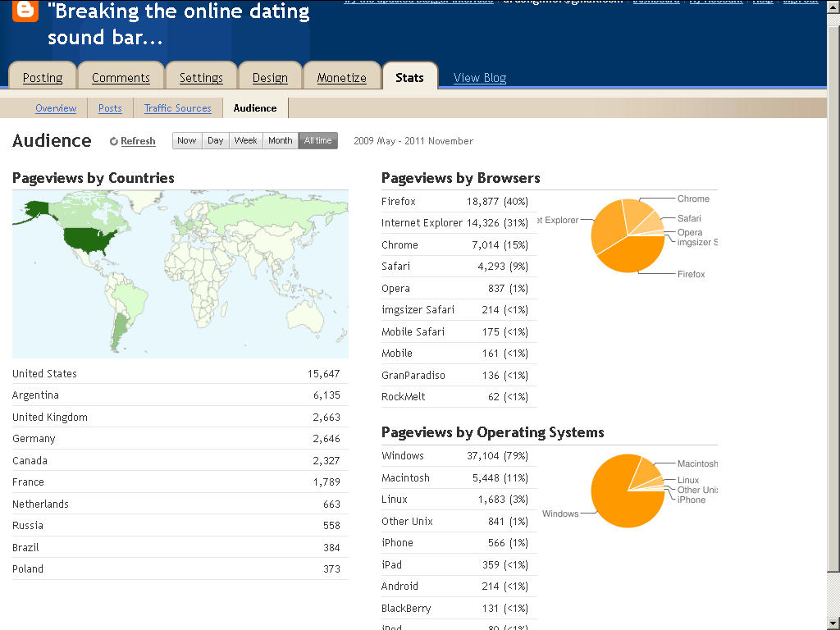Screen dimensions: 840x630
Task: Select the Month time range button
Action: pyautogui.click(x=281, y=140)
